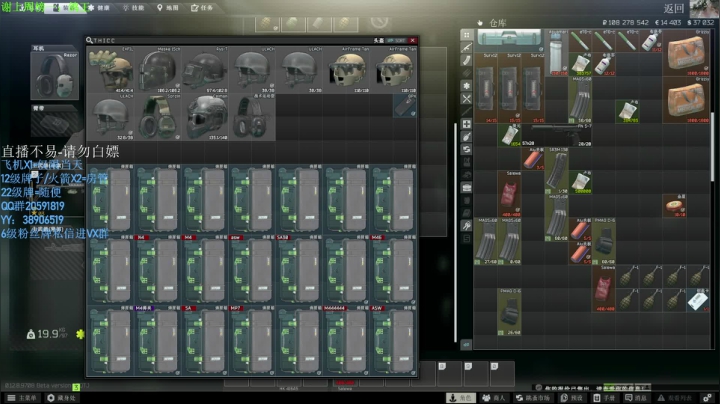Open the 健康 (Health) tab
Viewport: 720px width, 404px height.
coord(99,7)
